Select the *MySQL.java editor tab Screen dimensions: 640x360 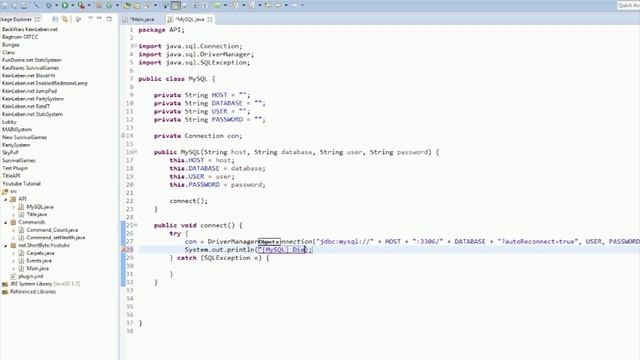190,19
